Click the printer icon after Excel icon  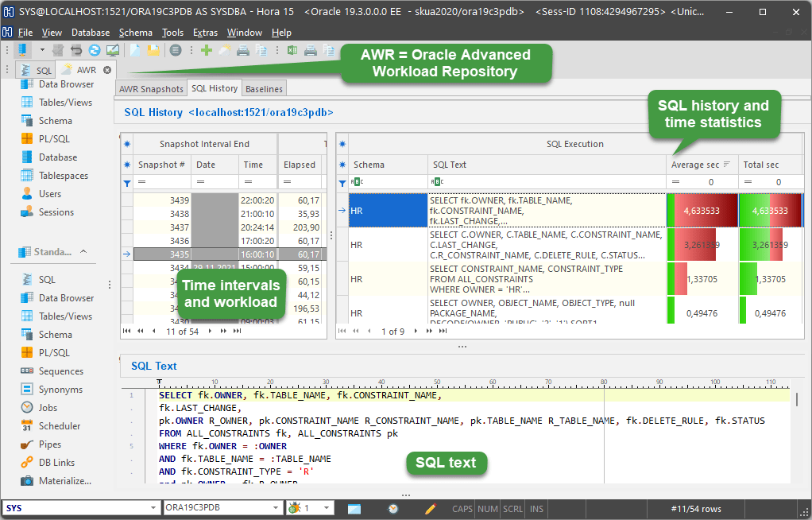(310, 50)
